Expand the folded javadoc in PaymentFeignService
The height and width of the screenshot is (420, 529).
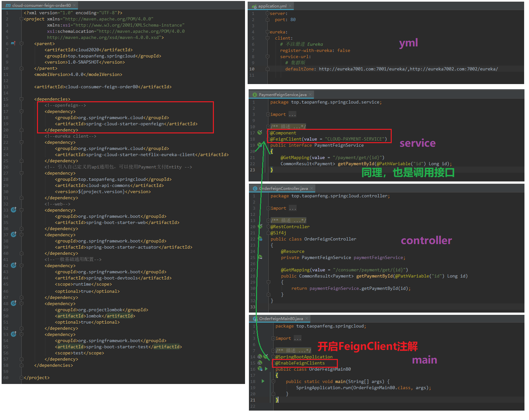point(268,127)
